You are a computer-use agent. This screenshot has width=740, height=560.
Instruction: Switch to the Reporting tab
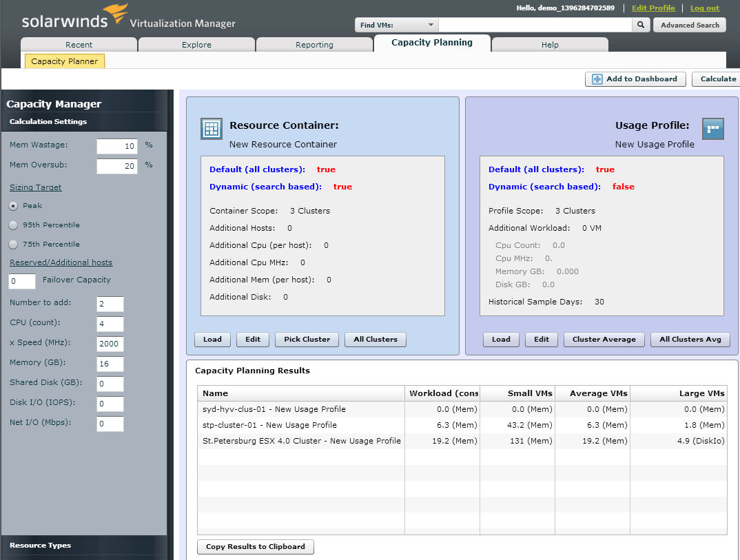click(314, 45)
